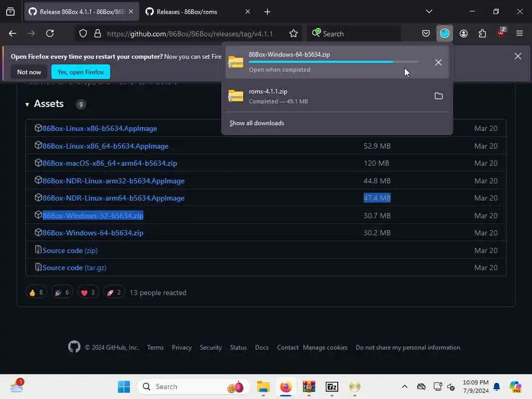Click the highlighted 47.4 MB size
Viewport: 532px width, 399px height.
pos(377,198)
